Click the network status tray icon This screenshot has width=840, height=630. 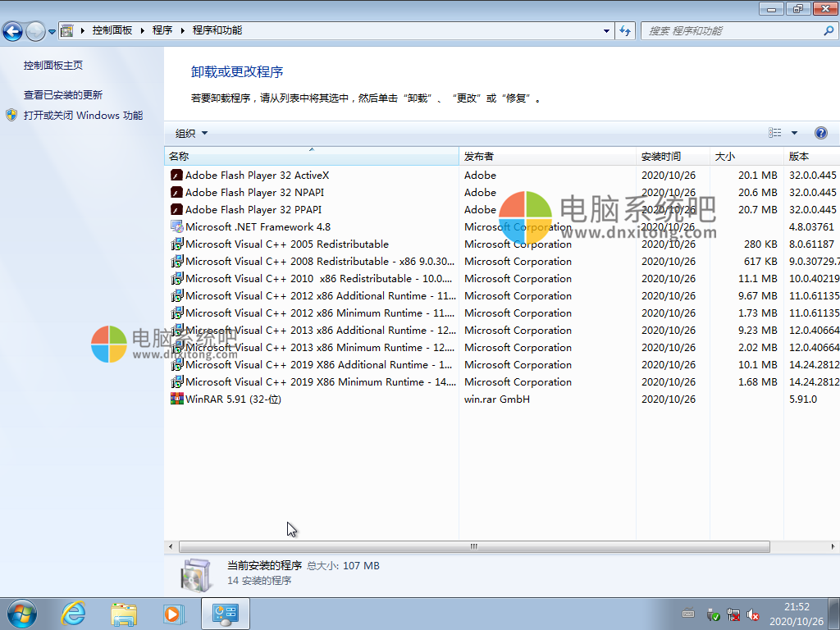pyautogui.click(x=733, y=614)
